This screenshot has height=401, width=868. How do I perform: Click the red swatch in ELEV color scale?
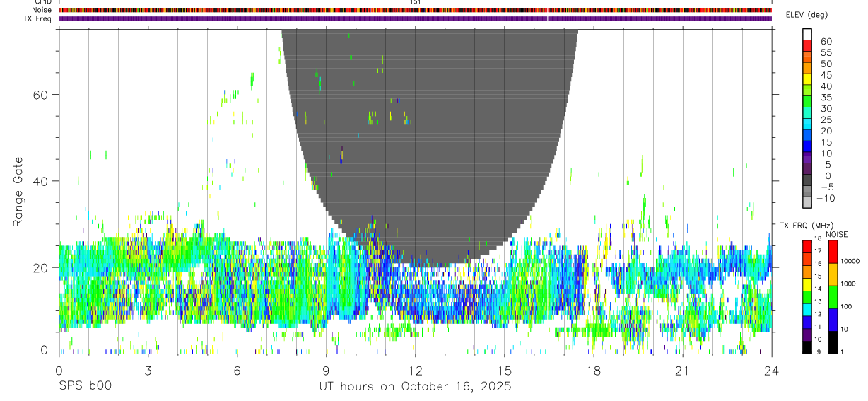[808, 45]
